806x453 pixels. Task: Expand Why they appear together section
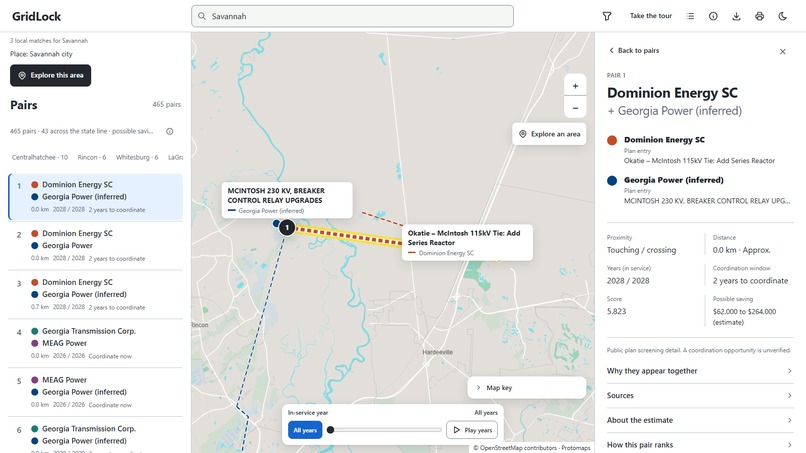pos(700,371)
